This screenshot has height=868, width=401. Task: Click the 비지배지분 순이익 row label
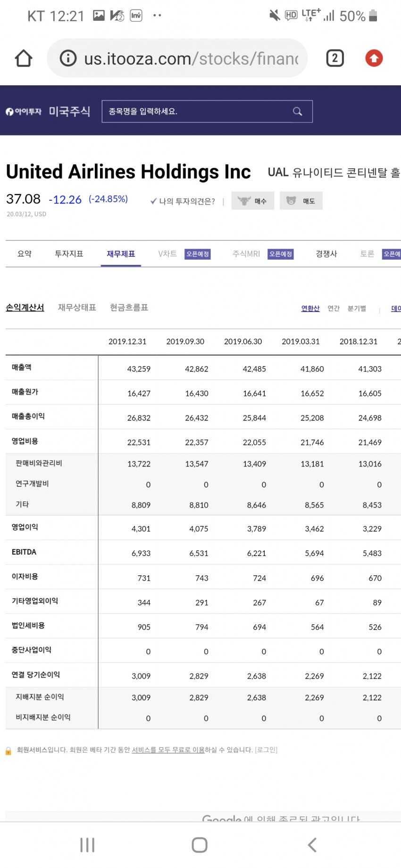click(43, 717)
